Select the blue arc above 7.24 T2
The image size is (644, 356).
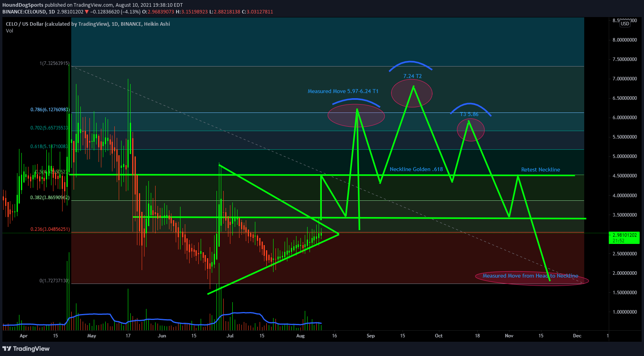click(x=410, y=66)
